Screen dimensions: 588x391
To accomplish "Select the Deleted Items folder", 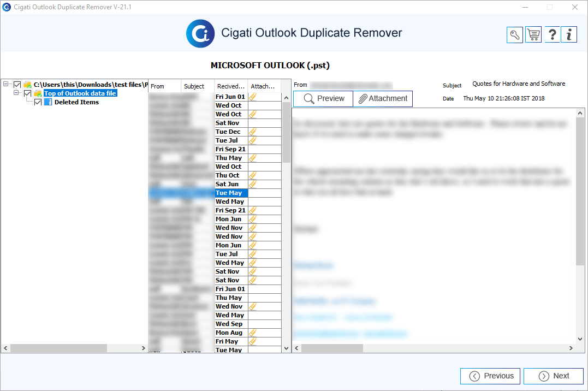I will (x=76, y=102).
